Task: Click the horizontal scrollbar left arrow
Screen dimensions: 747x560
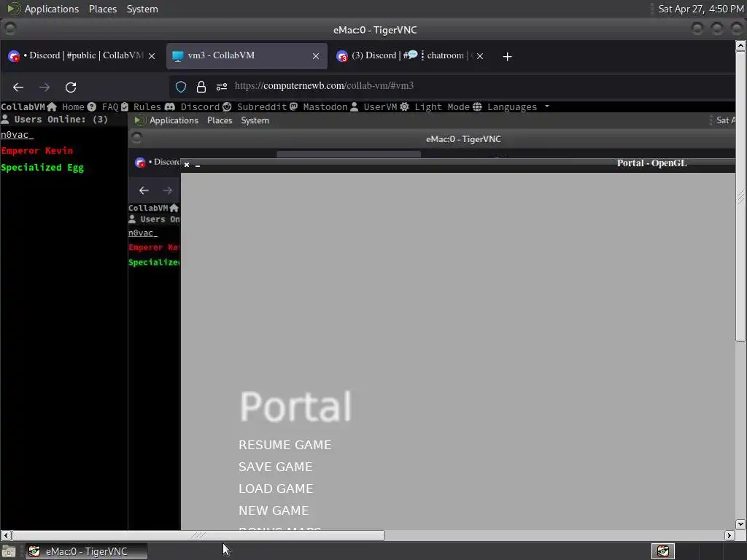Action: click(x=6, y=536)
